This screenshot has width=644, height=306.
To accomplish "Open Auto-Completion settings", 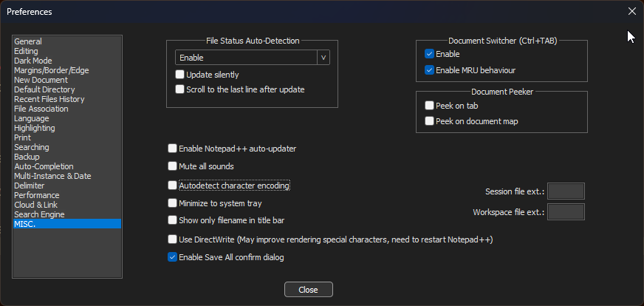I will (x=67, y=166).
